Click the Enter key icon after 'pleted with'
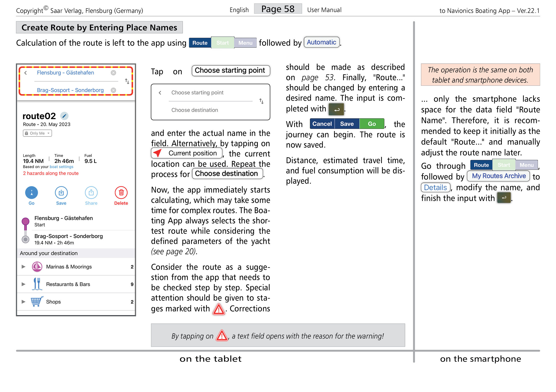This screenshot has width=556, height=392. tap(336, 109)
